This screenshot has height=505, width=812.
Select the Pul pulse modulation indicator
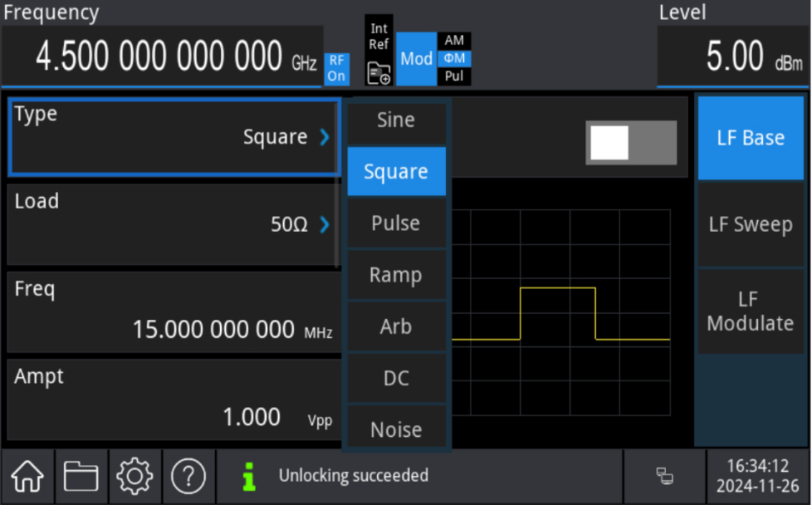[x=453, y=76]
